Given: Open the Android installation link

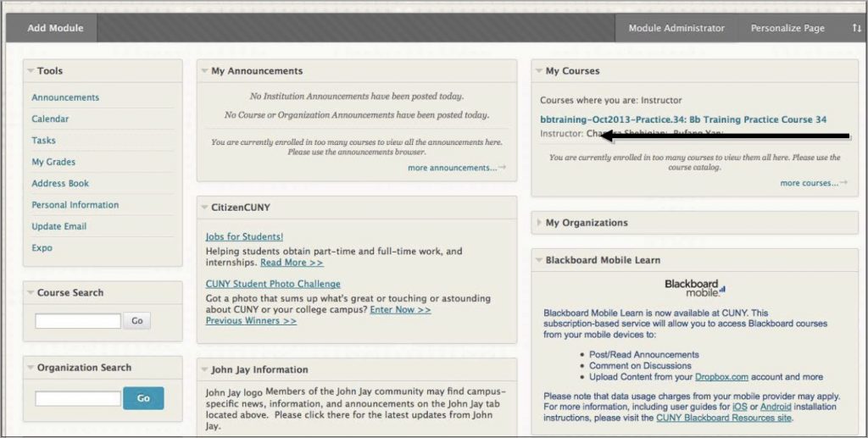Looking at the screenshot, I should coord(776,407).
